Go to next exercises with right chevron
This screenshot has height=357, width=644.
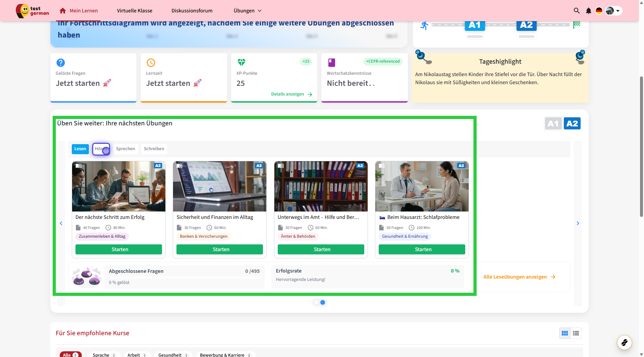pos(578,223)
